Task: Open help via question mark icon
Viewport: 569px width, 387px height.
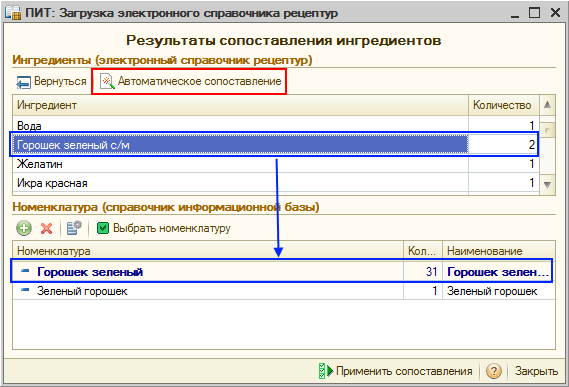Action: (494, 371)
